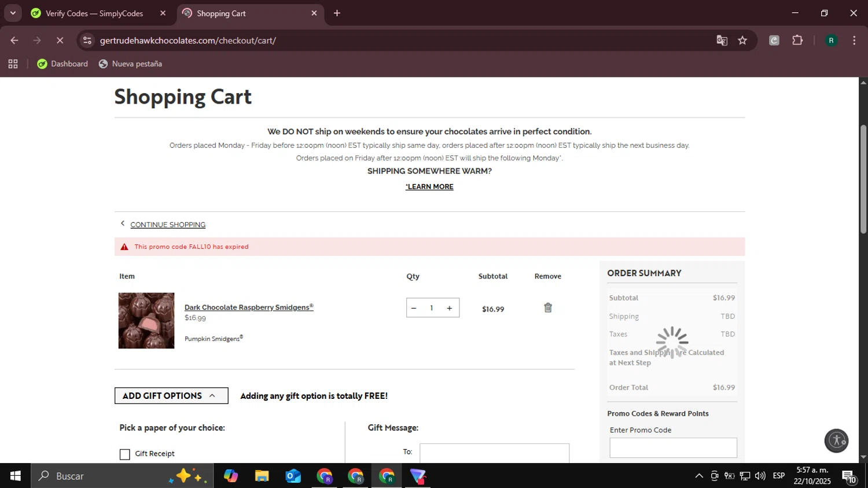Click the LEARN MORE link
The width and height of the screenshot is (868, 488).
[x=429, y=186]
